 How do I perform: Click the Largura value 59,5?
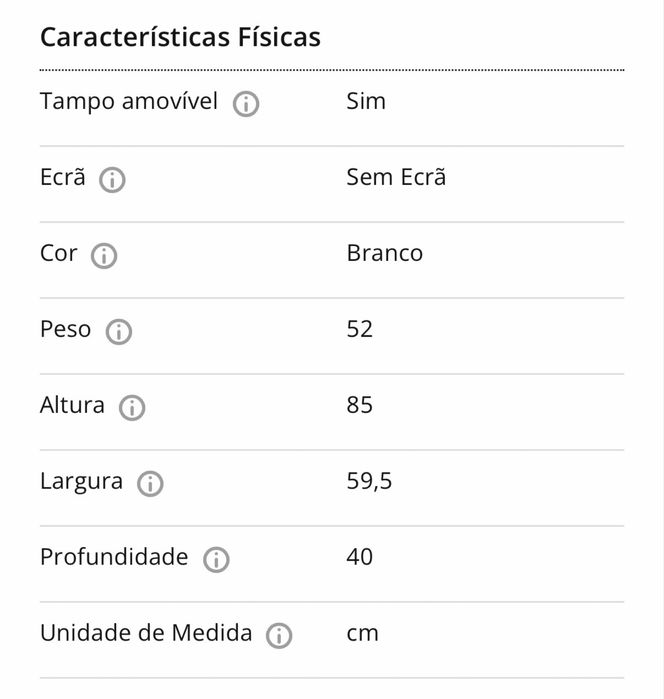click(369, 482)
